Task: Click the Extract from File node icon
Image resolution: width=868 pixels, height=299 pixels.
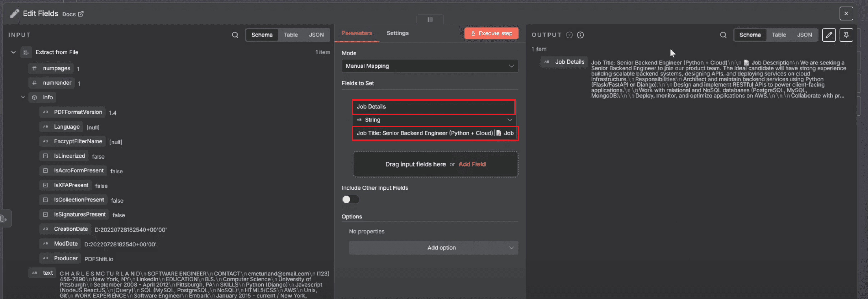Action: 26,52
